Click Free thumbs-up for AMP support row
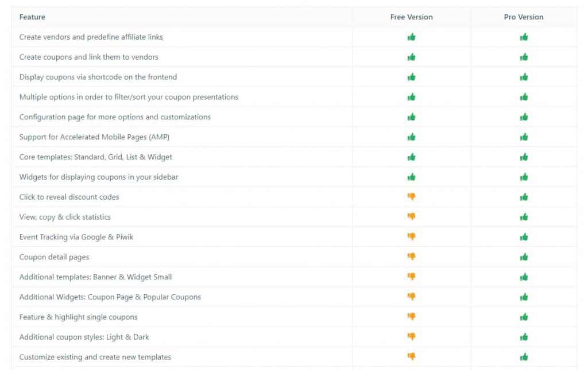The height and width of the screenshot is (370, 588). 411,137
